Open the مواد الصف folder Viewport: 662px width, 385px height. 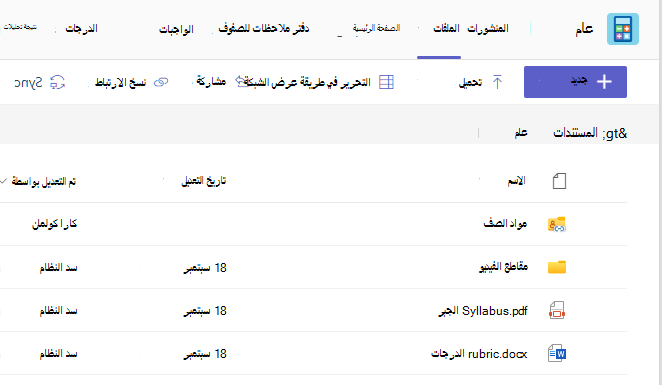click(x=505, y=223)
